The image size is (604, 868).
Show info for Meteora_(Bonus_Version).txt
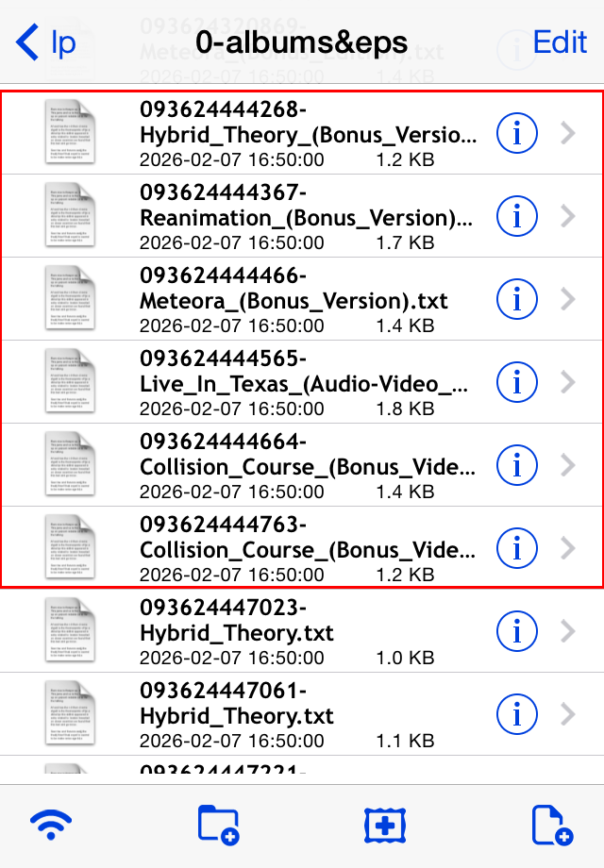click(x=516, y=299)
